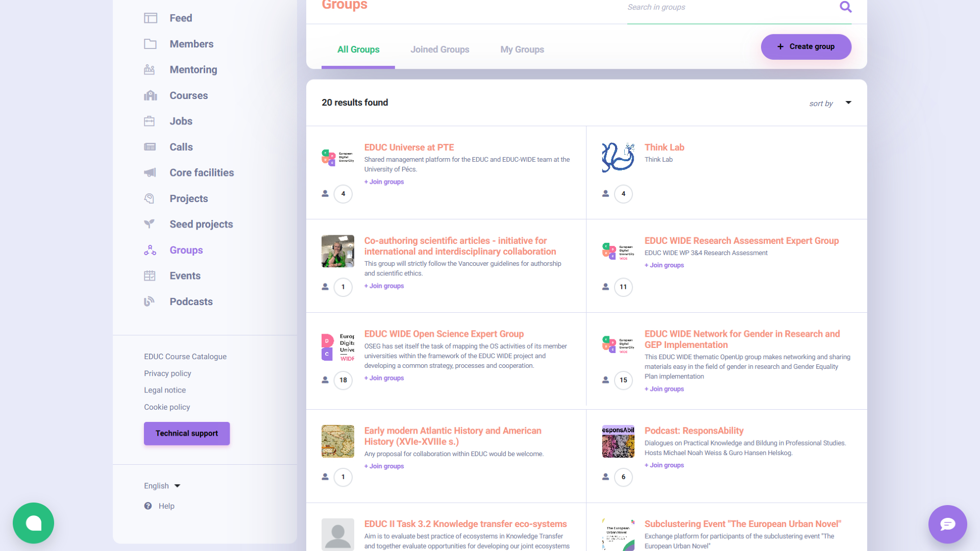This screenshot has height=551, width=980.
Task: Open the green messenger launcher
Action: tap(34, 523)
